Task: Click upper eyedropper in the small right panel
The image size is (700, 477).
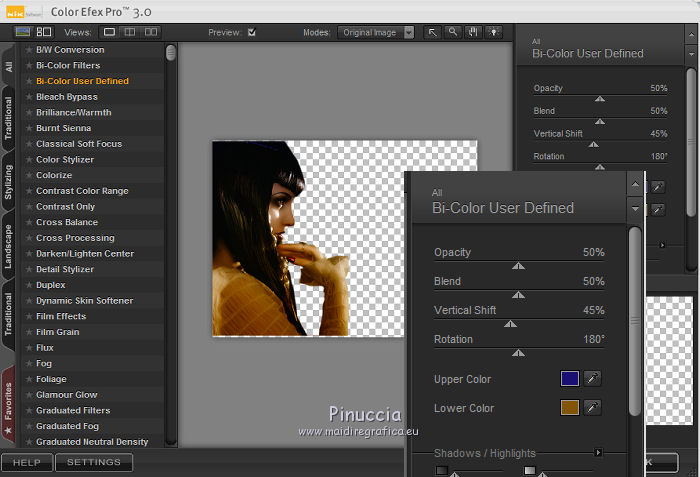Action: point(658,187)
